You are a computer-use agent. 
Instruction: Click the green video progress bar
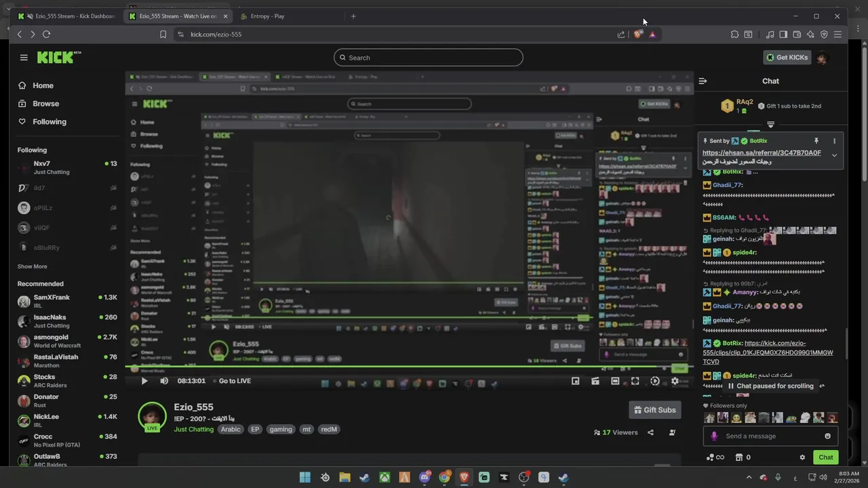[x=409, y=368]
